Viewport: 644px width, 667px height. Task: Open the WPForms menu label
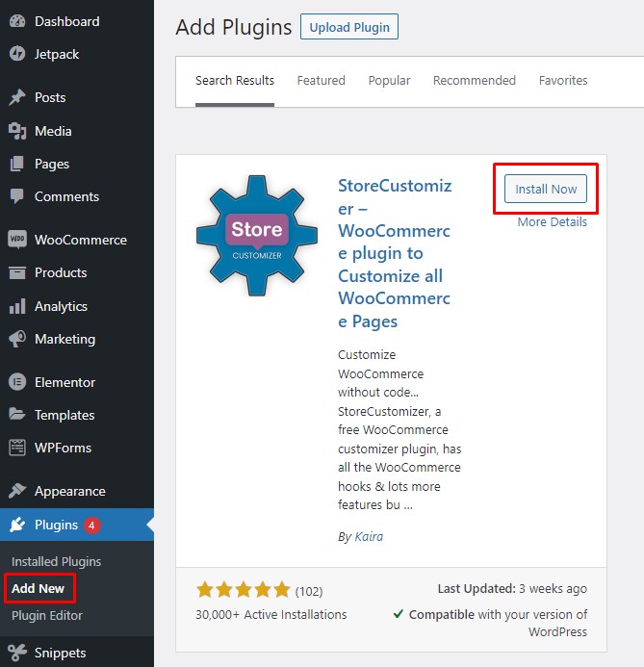(x=63, y=448)
